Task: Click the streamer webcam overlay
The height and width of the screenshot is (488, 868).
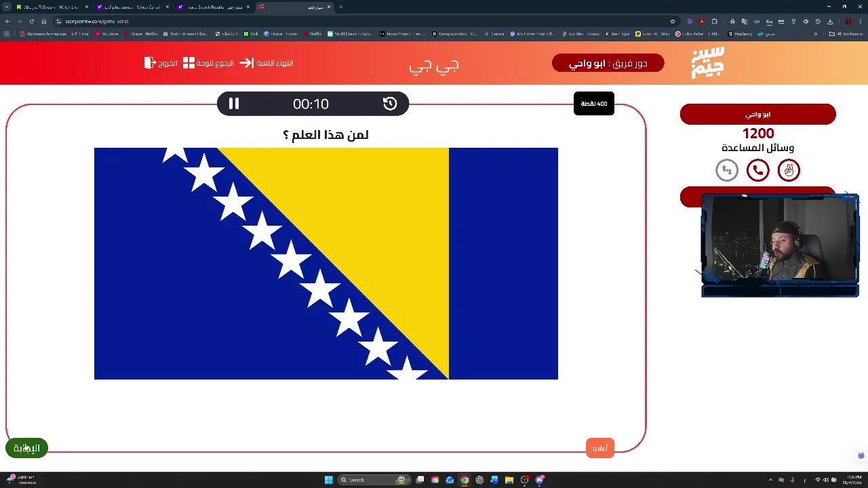Action: click(780, 245)
